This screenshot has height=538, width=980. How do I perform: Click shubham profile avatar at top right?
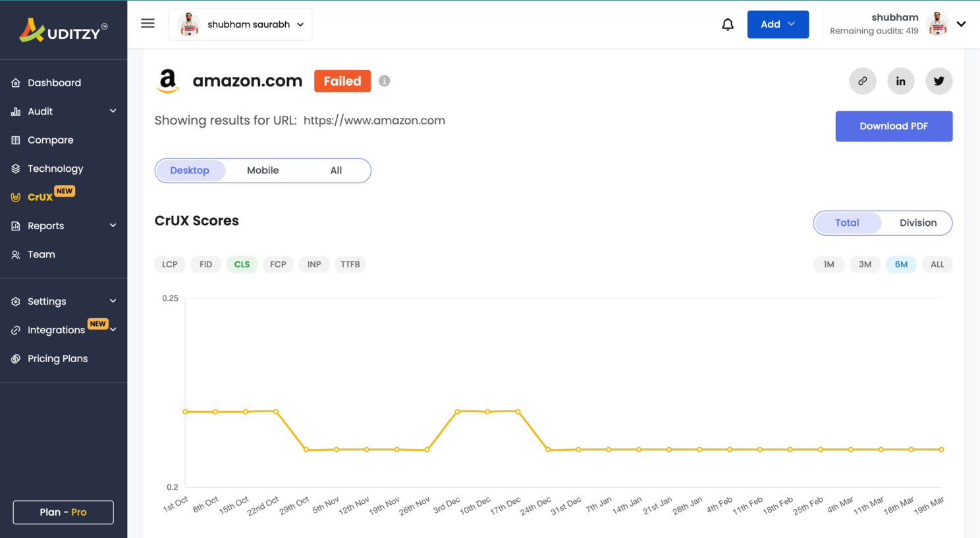tap(937, 24)
